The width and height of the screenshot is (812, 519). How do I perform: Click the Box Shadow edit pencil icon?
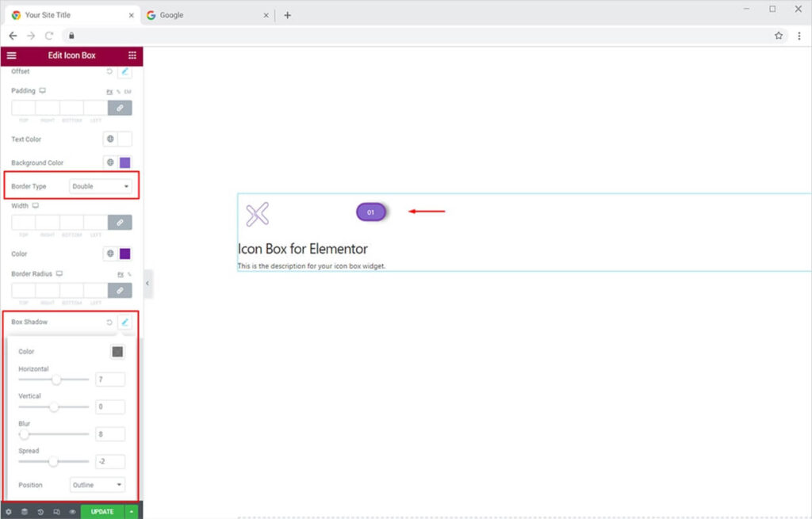pyautogui.click(x=124, y=322)
